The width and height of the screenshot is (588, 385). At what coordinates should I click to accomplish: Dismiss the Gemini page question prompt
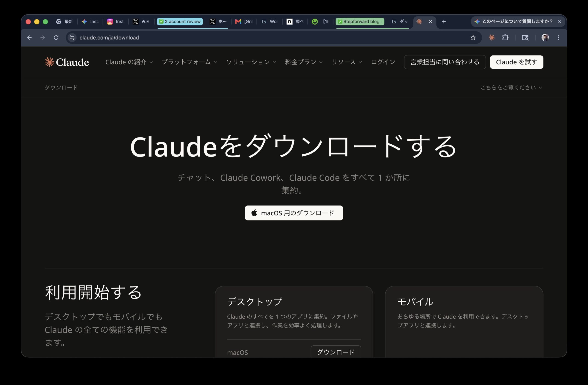point(560,22)
